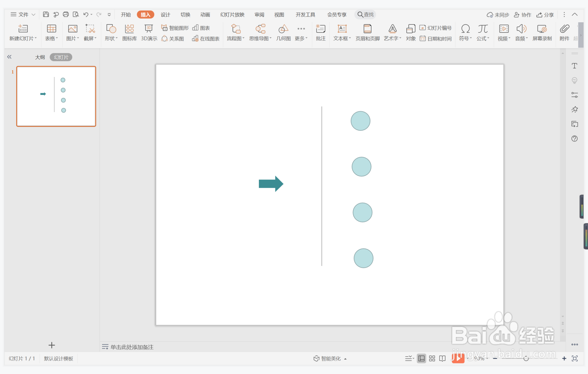Click the Table insert icon
The image size is (588, 374).
51,29
